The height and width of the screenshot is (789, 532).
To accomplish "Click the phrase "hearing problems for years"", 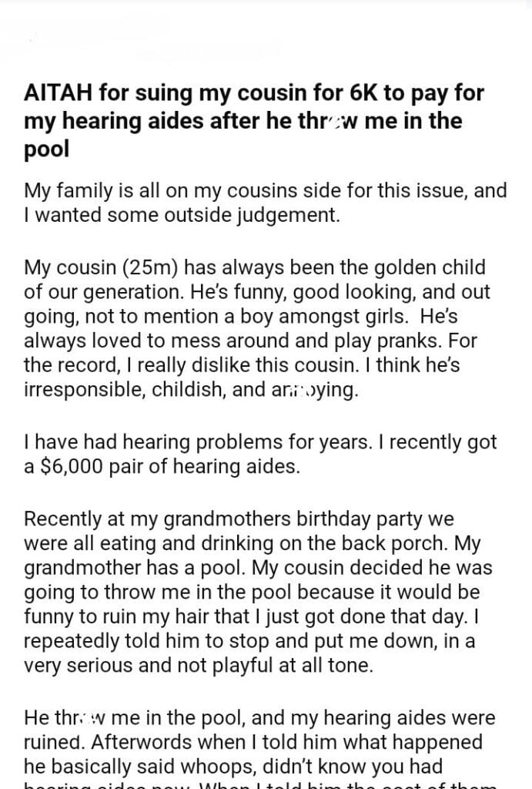I will 194,443.
